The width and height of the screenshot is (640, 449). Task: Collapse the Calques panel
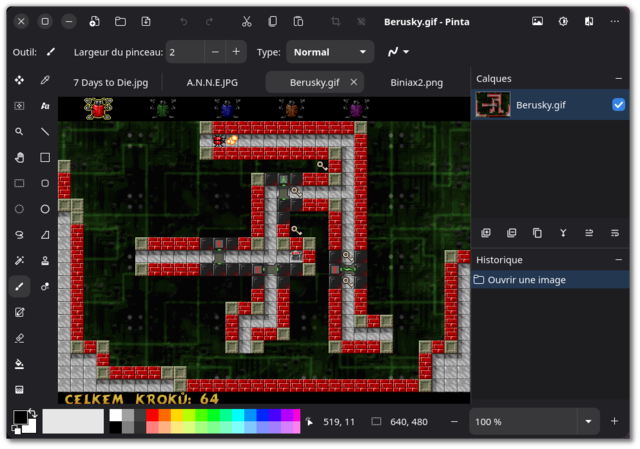point(618,78)
